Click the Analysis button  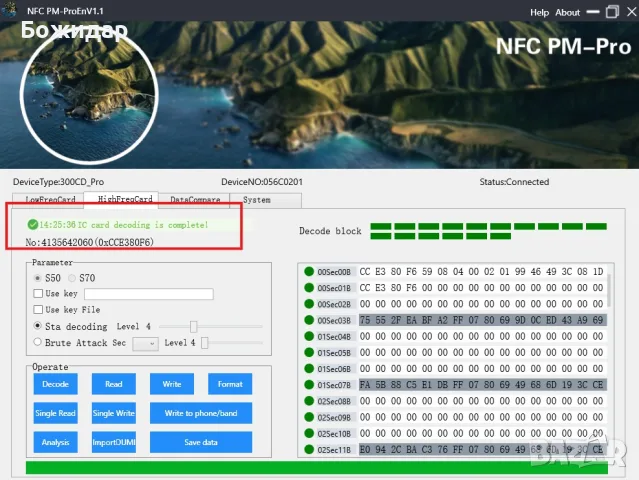click(x=55, y=442)
